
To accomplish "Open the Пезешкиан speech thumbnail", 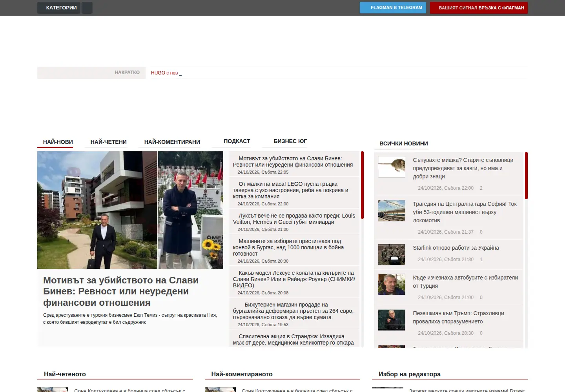I will pyautogui.click(x=392, y=320).
